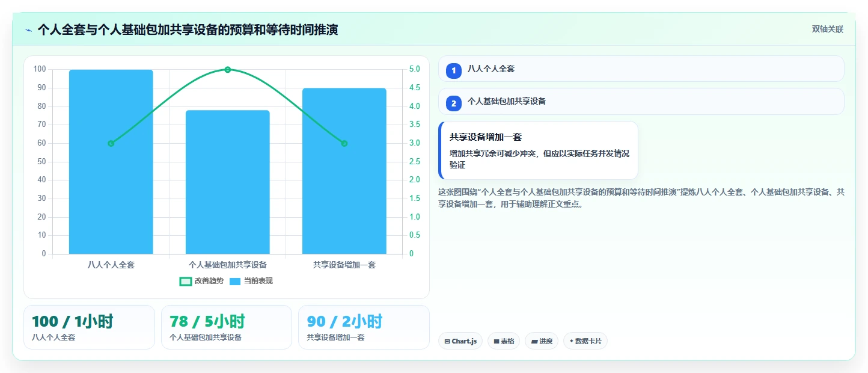Toggle the 当前表现 legend entry
Screen dimensions: 868x373
pos(251,281)
